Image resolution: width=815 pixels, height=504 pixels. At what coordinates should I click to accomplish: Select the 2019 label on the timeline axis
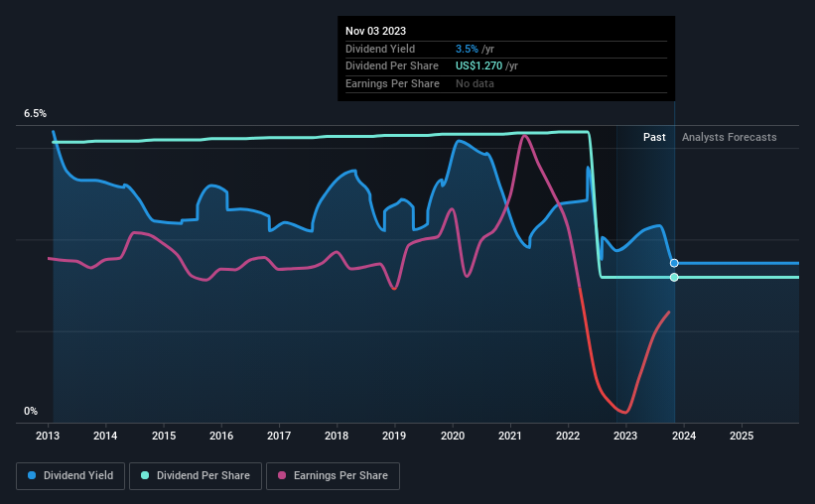[x=394, y=436]
